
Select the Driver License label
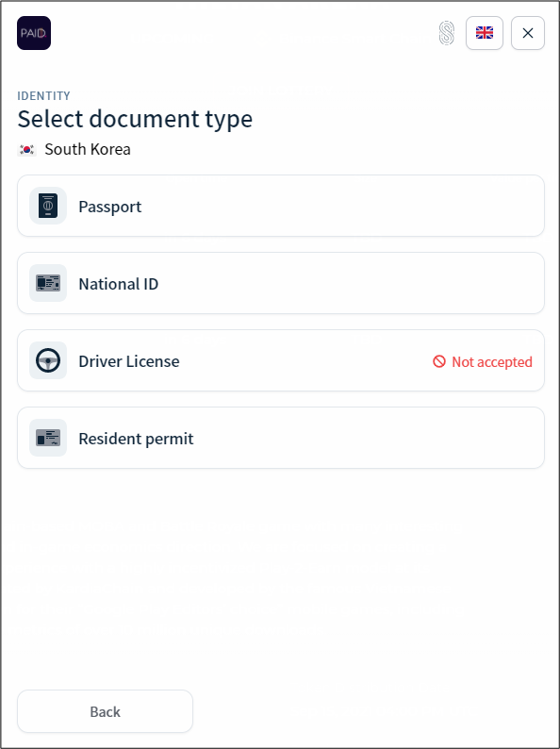(x=129, y=361)
